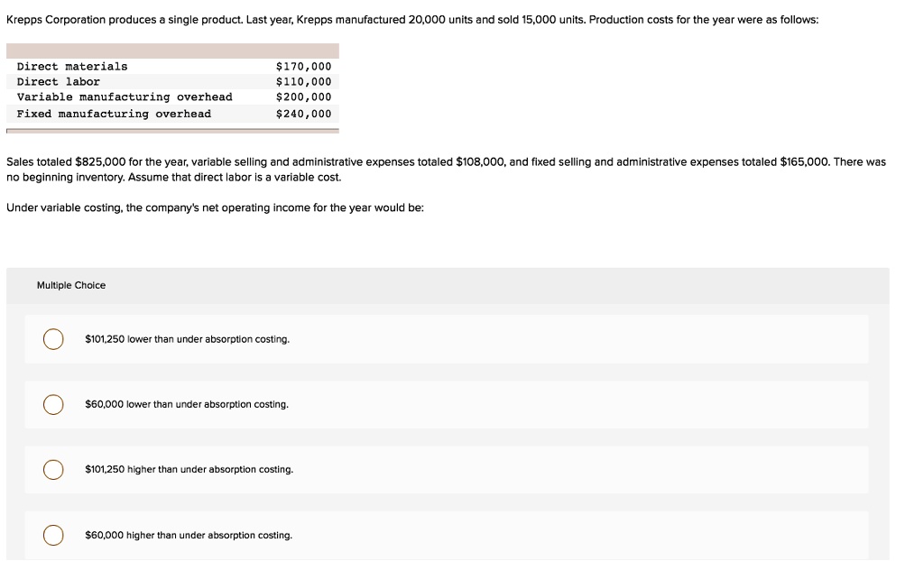Screen dimensions: 924x561
Task: Click answer text '$60,000 lower than under absorption costing'
Action: coord(186,404)
